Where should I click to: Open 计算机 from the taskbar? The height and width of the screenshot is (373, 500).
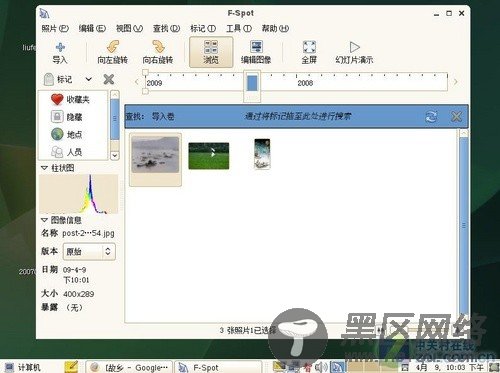pyautogui.click(x=22, y=367)
